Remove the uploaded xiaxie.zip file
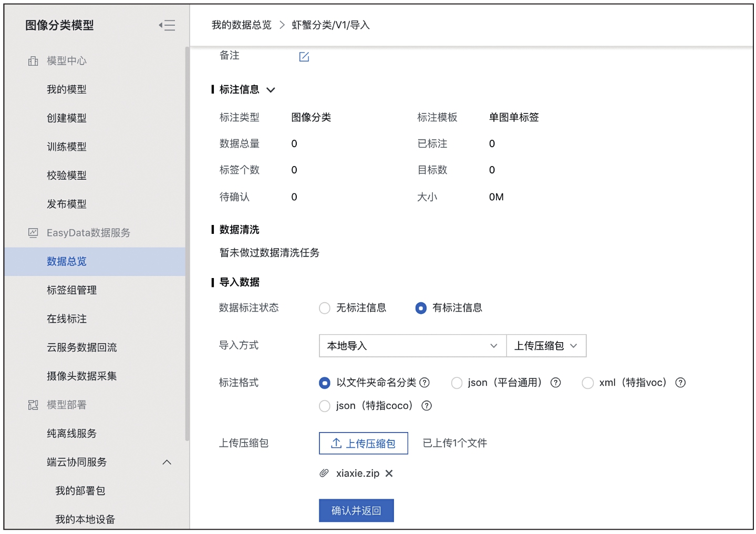Viewport: 756px width, 534px height. coord(389,474)
